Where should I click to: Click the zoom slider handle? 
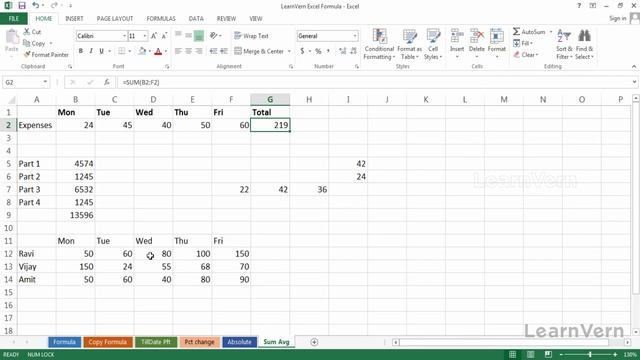590,354
